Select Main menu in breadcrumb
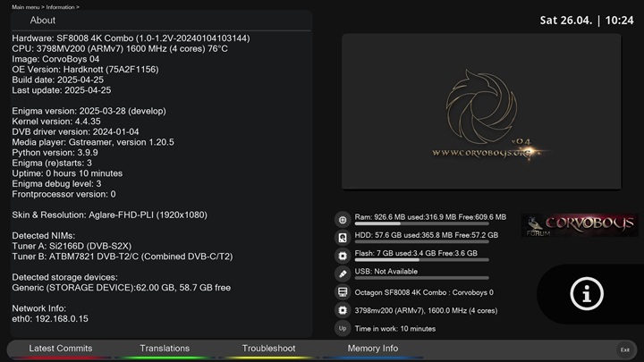This screenshot has height=362, width=644. (25, 7)
